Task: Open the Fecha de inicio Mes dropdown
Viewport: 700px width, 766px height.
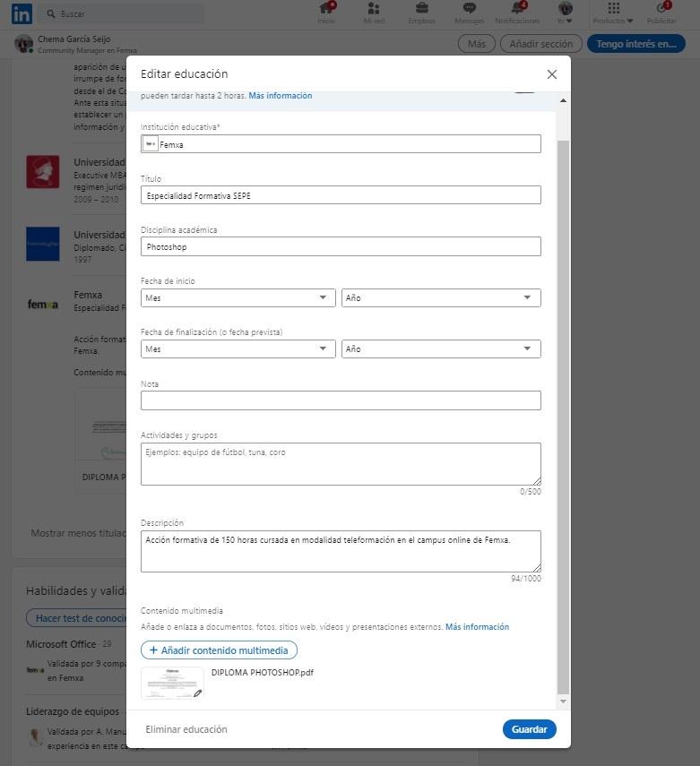Action: coord(238,298)
